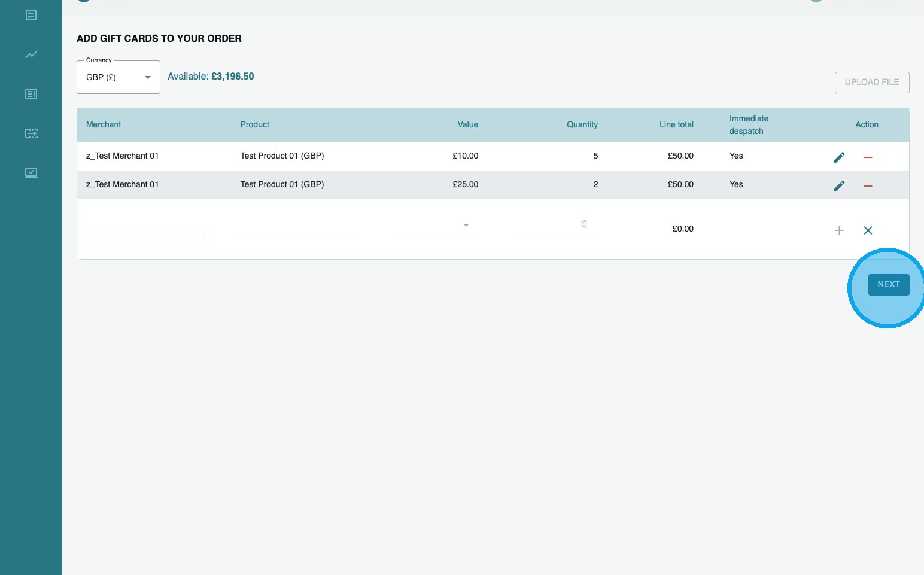Click Test Product 01 (GBP) in the £25.00 row
This screenshot has width=924, height=575.
[282, 184]
